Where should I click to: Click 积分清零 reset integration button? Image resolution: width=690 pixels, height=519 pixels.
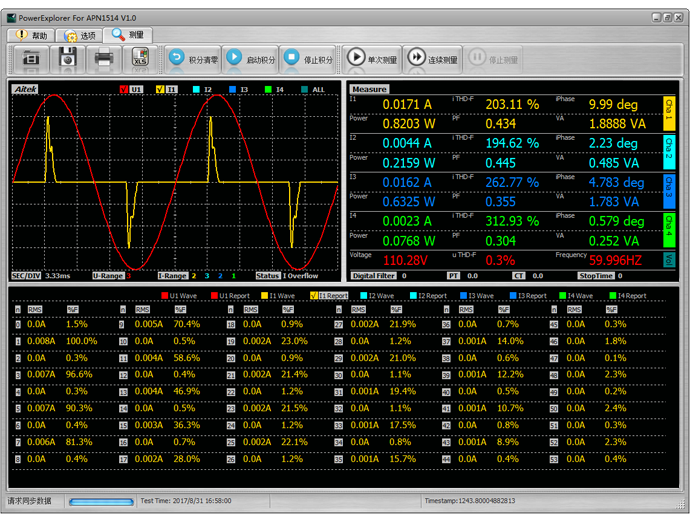coord(192,59)
